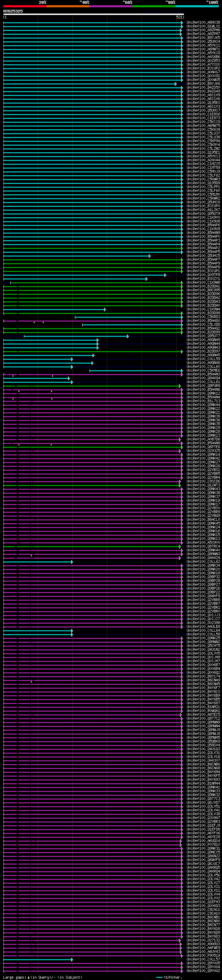This screenshot has width=222, height=980.
Task: Click the 521 query end position marker
Action: (179, 17)
